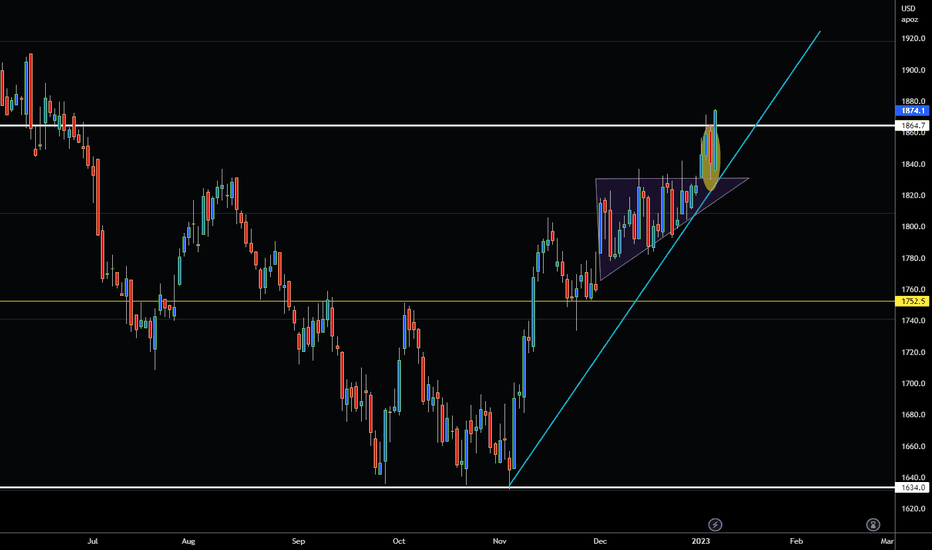Screen dimensions: 932x550
Task: Click the 1780.0 price axis label
Action: 913,258
